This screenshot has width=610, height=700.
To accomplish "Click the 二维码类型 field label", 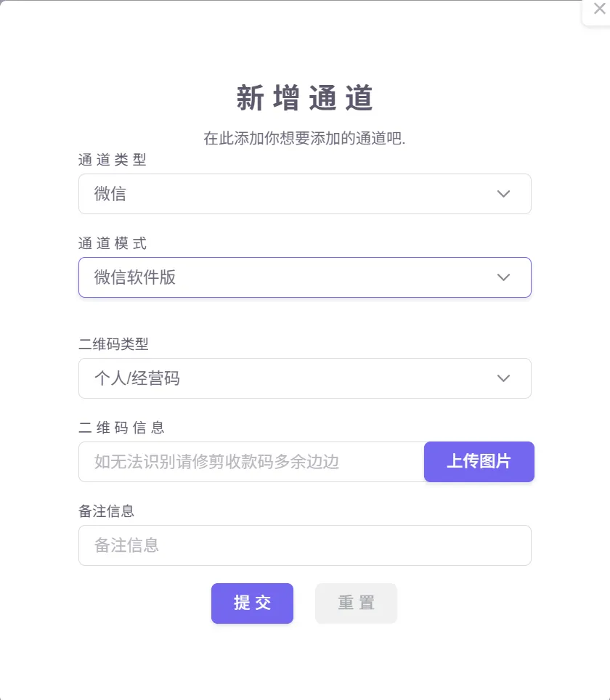I will pyautogui.click(x=113, y=344).
